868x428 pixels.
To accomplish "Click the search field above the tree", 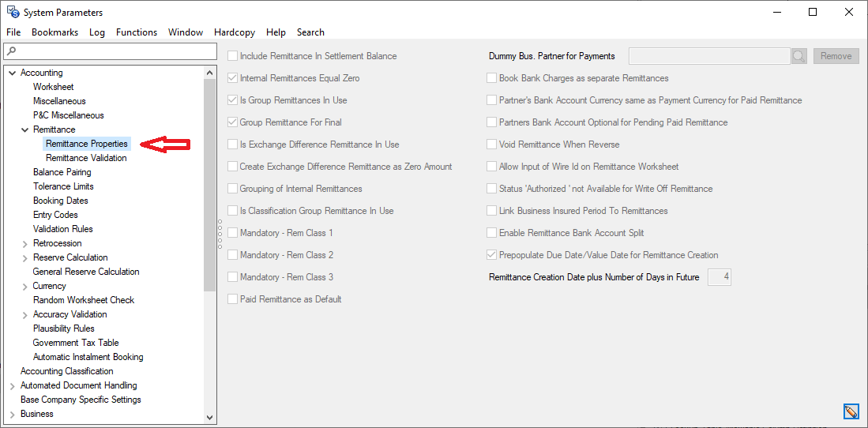I will [110, 51].
